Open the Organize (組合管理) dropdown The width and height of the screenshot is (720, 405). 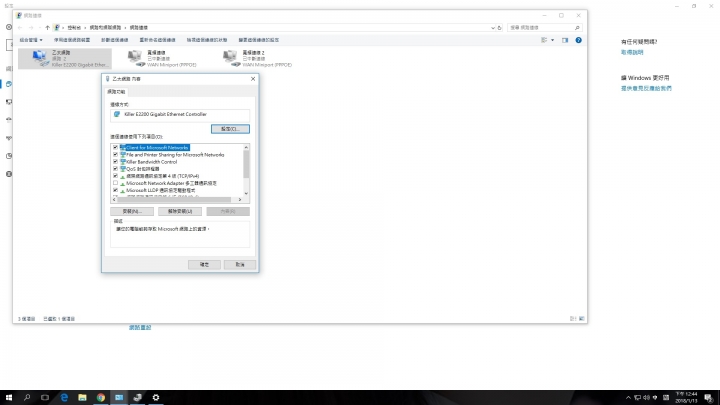[31, 40]
